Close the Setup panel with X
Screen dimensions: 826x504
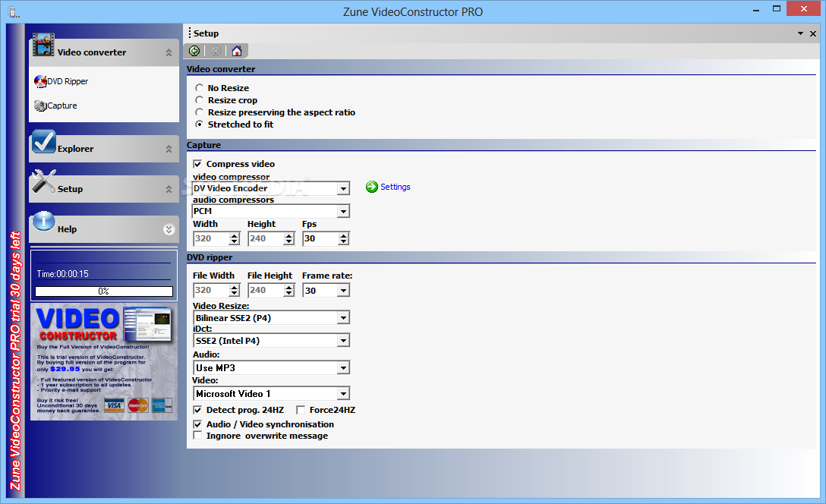click(813, 33)
